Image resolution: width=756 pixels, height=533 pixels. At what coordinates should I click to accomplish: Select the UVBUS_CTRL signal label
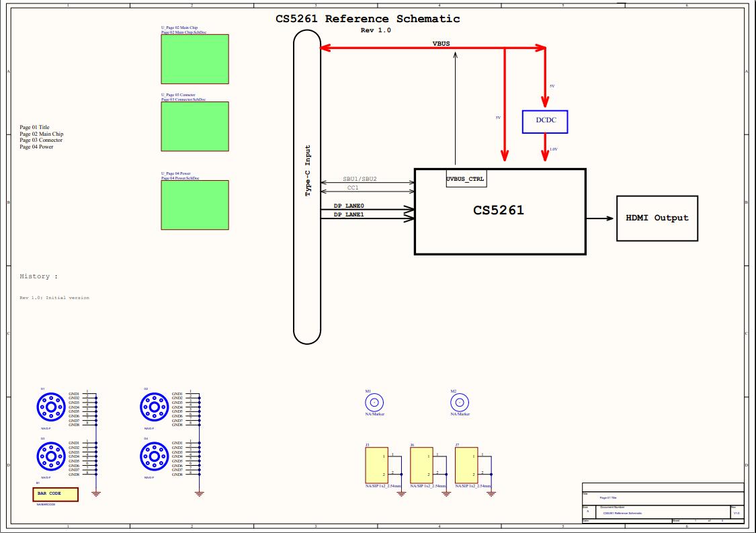466,179
